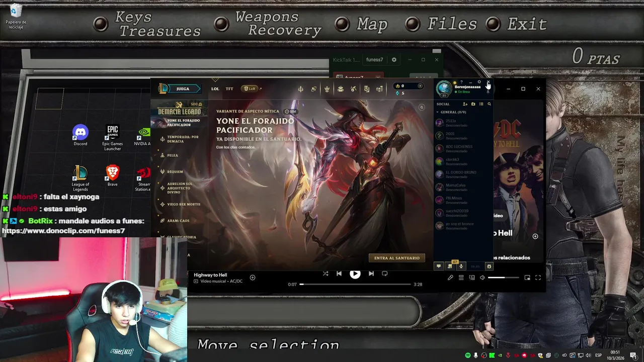The height and width of the screenshot is (362, 644).
Task: Select friend sacchi20039
Action: 463,213
